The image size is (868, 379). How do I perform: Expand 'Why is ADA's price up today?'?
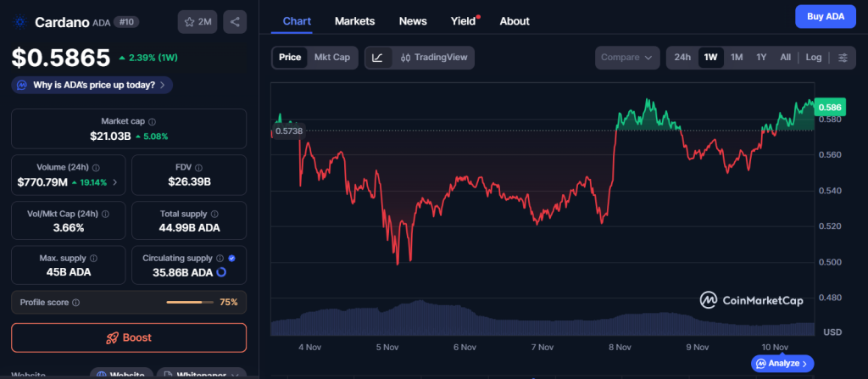point(92,85)
